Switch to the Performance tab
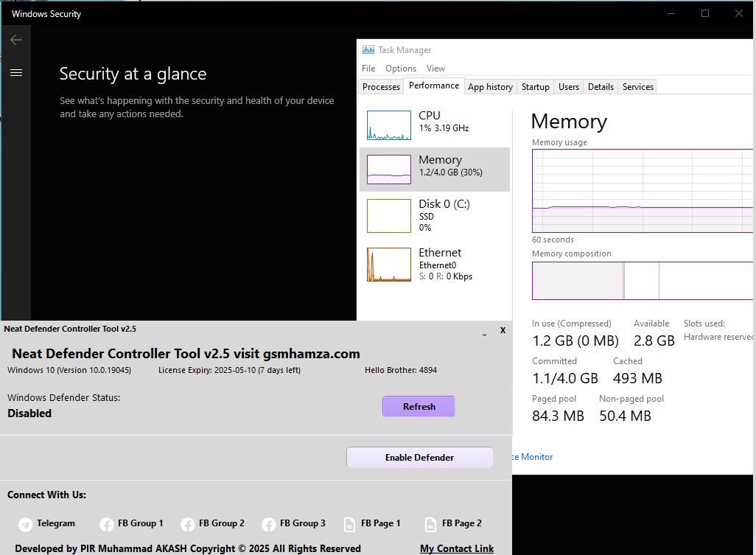Viewport: 756px width, 555px height. (x=434, y=85)
